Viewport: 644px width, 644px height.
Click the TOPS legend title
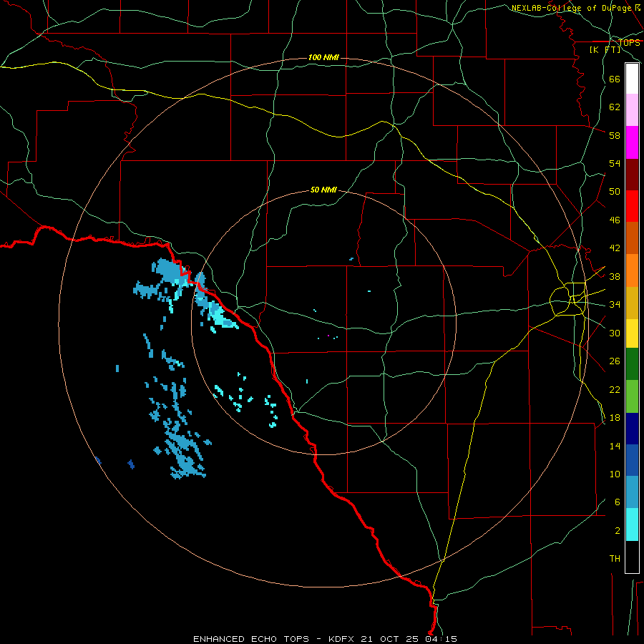tap(629, 43)
